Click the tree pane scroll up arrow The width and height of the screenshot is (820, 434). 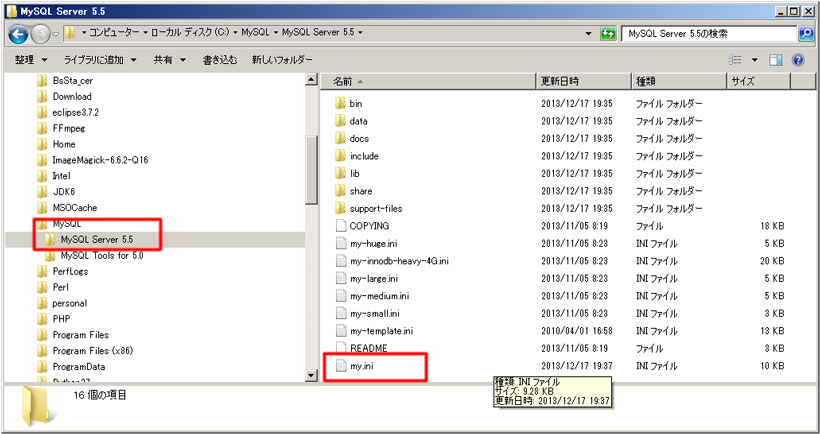pos(311,79)
